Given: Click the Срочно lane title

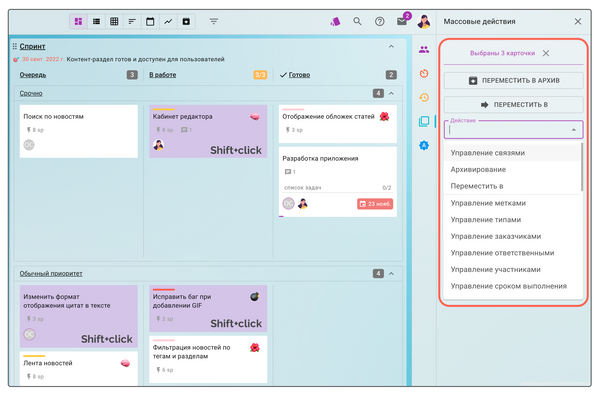Looking at the screenshot, I should 31,93.
